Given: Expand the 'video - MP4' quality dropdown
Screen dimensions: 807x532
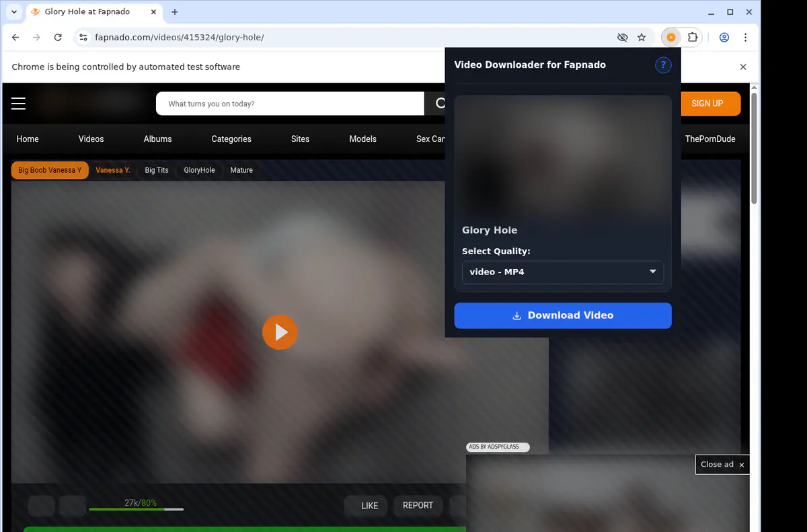Looking at the screenshot, I should point(563,272).
